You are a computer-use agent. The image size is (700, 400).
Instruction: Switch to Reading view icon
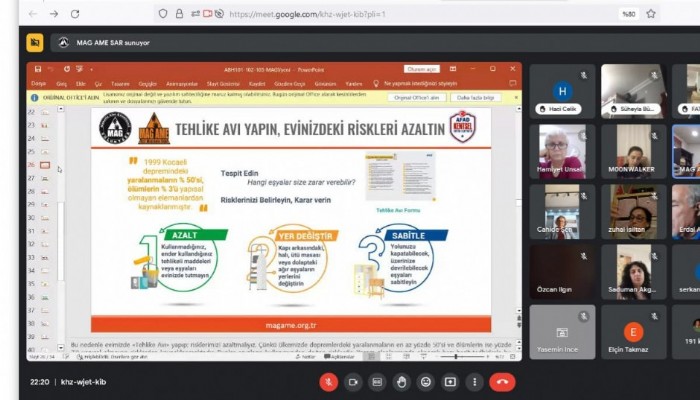406,357
